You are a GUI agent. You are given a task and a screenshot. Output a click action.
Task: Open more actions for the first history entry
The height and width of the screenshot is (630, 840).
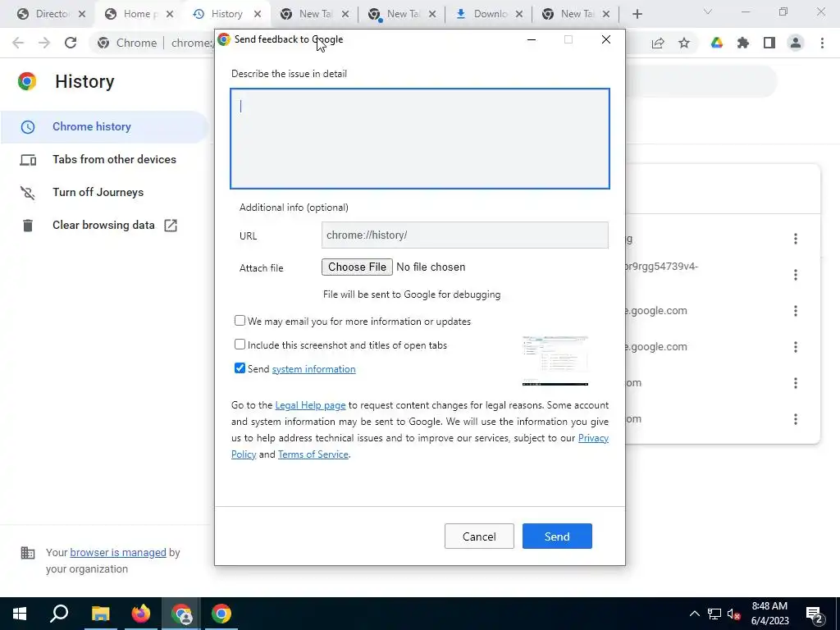[796, 239]
